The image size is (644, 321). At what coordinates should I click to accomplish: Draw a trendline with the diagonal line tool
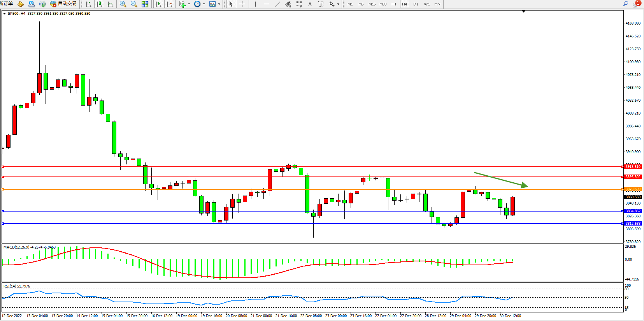277,4
